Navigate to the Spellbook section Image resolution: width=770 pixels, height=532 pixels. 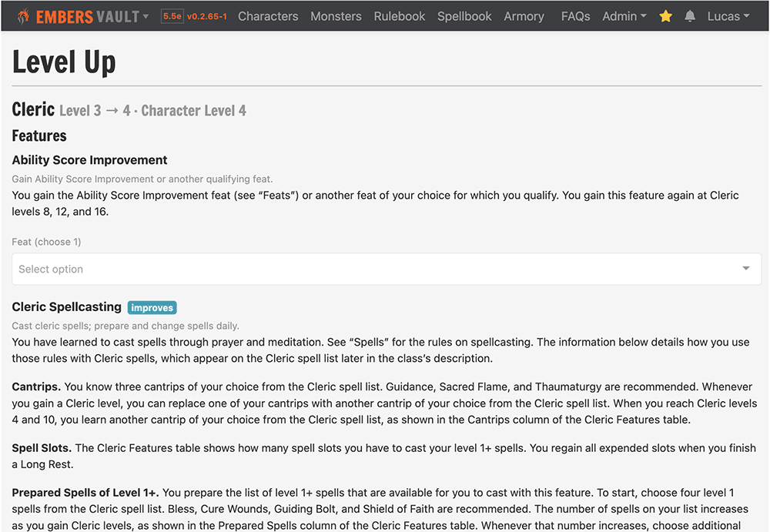[464, 16]
